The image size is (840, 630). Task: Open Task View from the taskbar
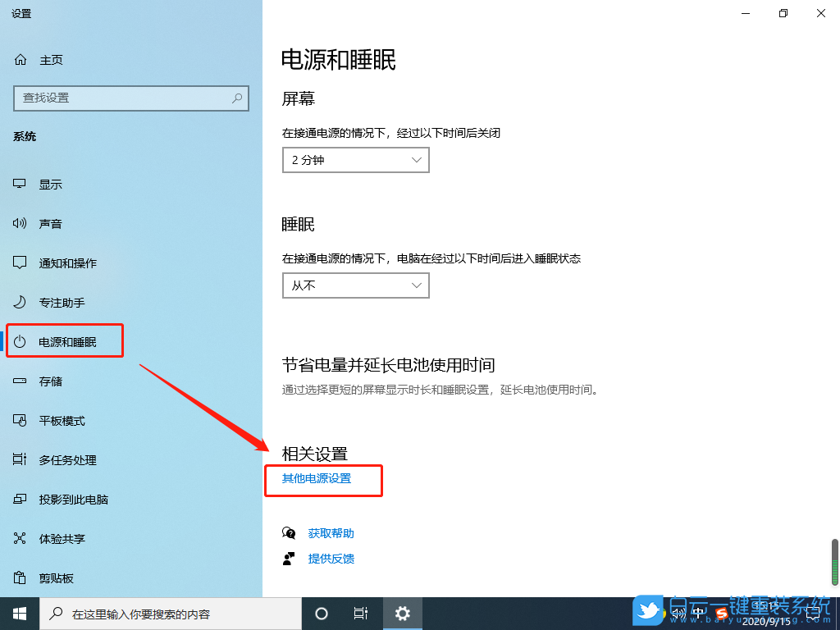click(361, 613)
